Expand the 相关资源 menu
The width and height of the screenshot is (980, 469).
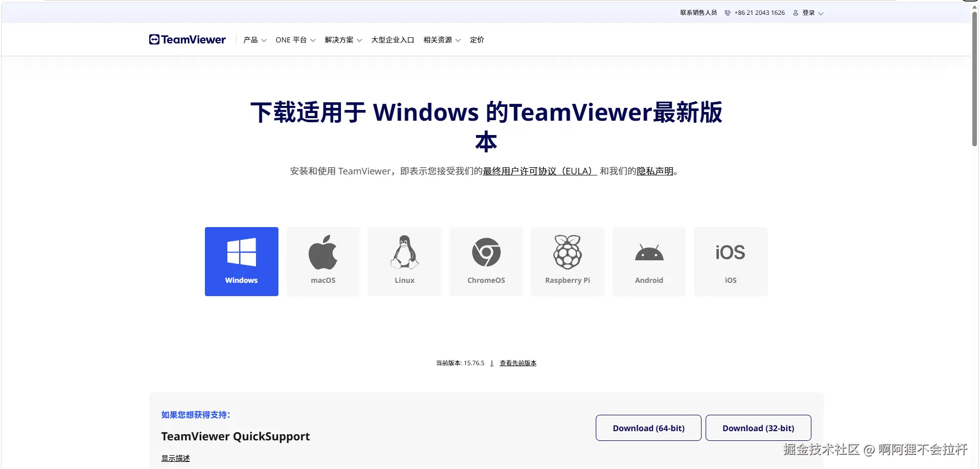pos(442,40)
